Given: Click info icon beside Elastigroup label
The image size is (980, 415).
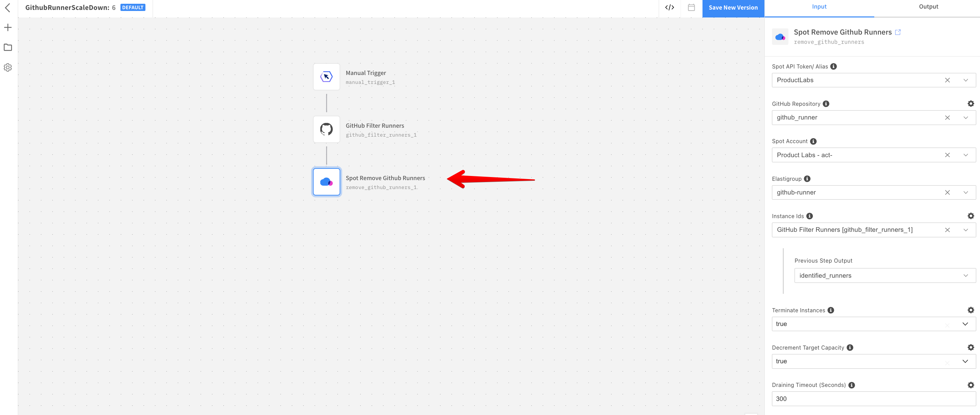Looking at the screenshot, I should (807, 178).
